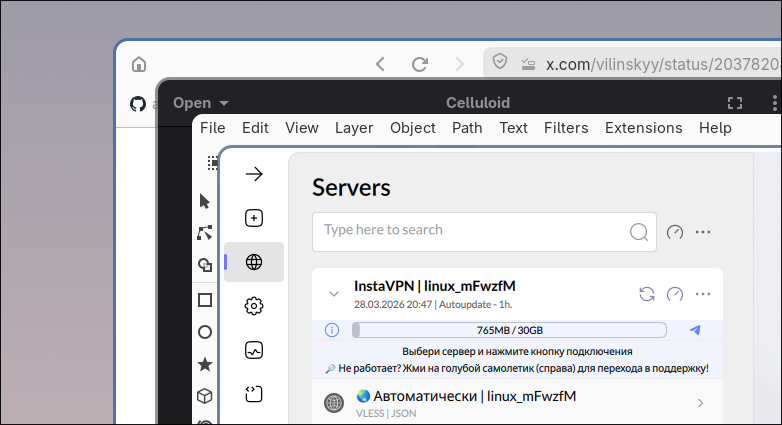Open Inkscape Help menu
The image size is (782, 425).
pos(715,128)
